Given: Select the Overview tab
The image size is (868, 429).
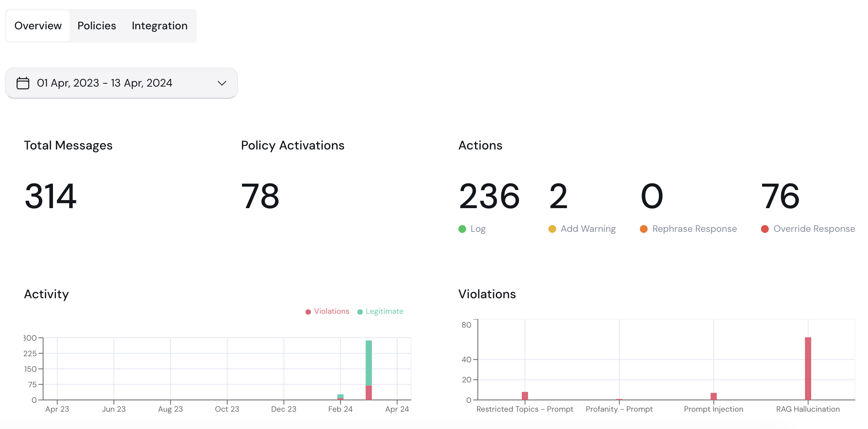Looking at the screenshot, I should [x=38, y=26].
